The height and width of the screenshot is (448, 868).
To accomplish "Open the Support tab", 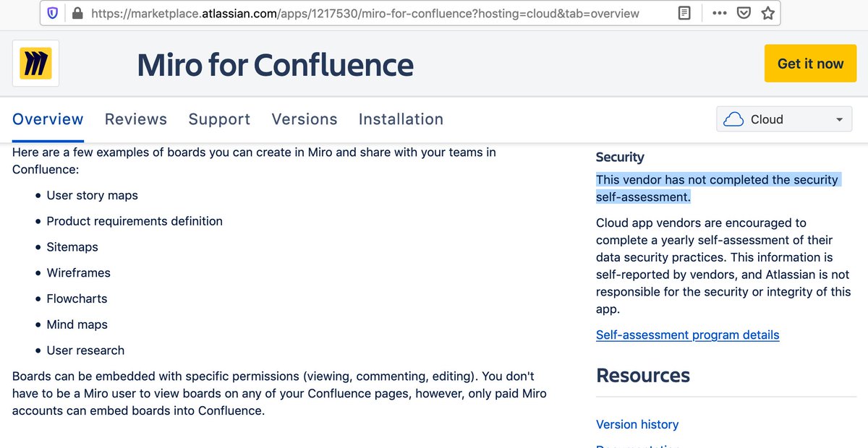I will [x=219, y=119].
